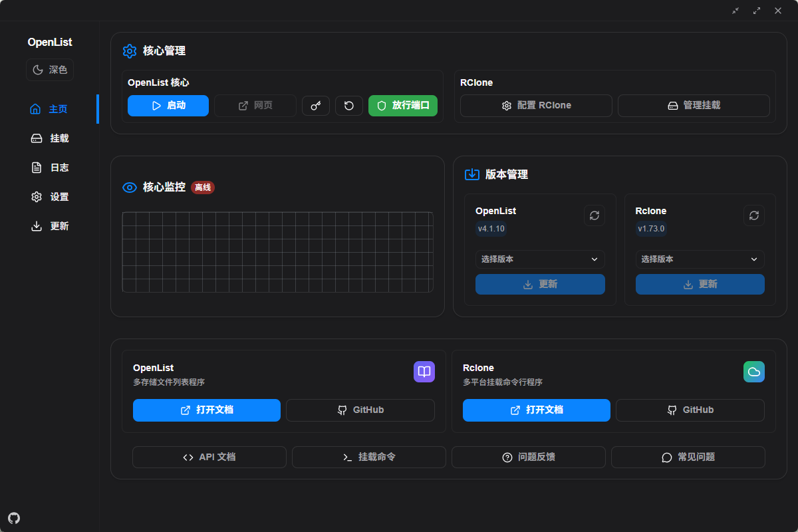Click the restart circular arrow icon

pyautogui.click(x=349, y=106)
